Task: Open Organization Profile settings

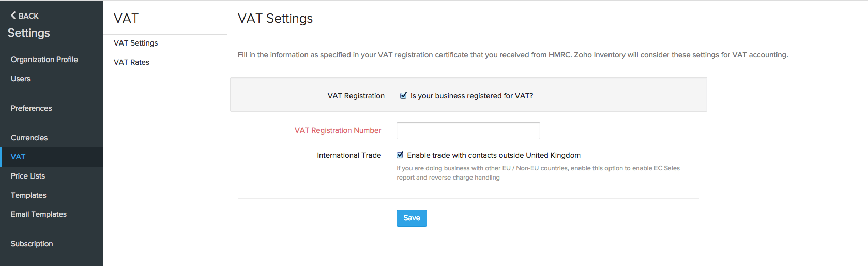Action: click(44, 60)
